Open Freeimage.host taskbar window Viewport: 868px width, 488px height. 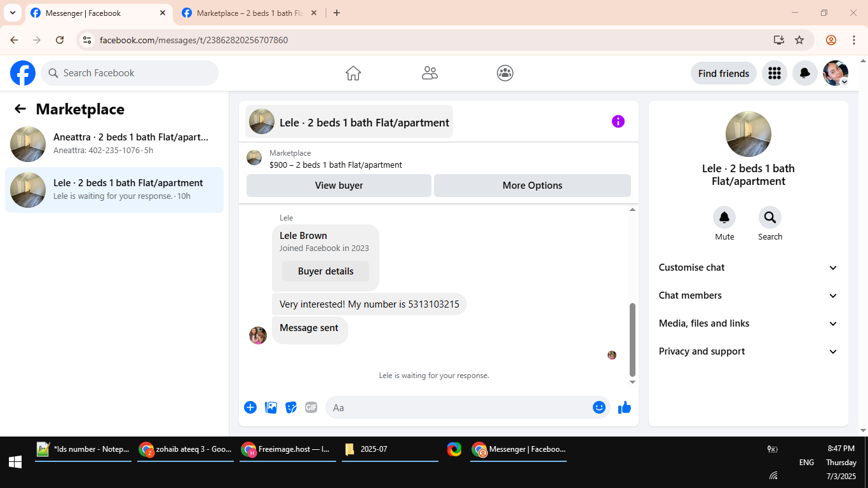point(288,449)
